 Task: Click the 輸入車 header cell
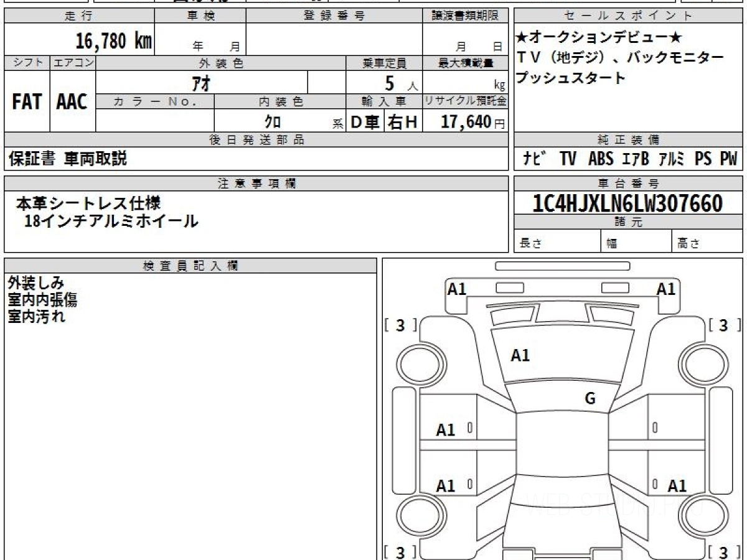[x=384, y=101]
